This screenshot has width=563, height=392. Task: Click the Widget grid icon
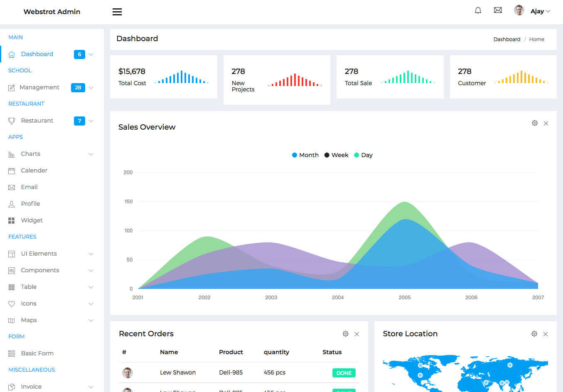12,221
